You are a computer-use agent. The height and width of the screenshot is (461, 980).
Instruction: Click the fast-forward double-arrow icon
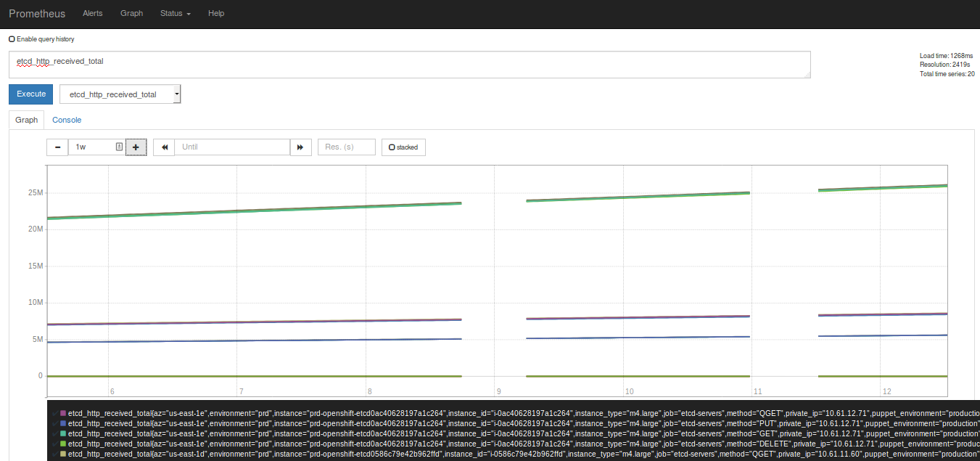coord(300,147)
